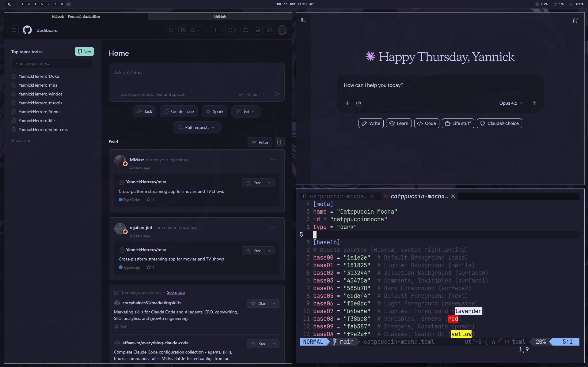The height and width of the screenshot is (367, 588).
Task: Click the GitHub search magnifier icon
Action: 171,30
